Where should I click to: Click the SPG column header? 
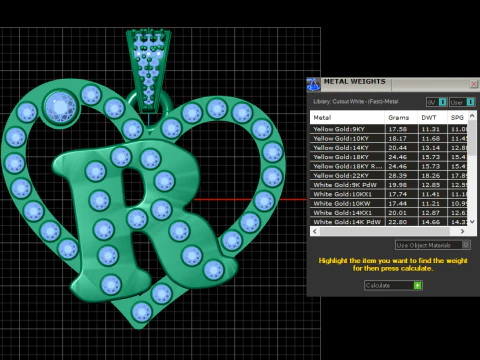[x=457, y=118]
